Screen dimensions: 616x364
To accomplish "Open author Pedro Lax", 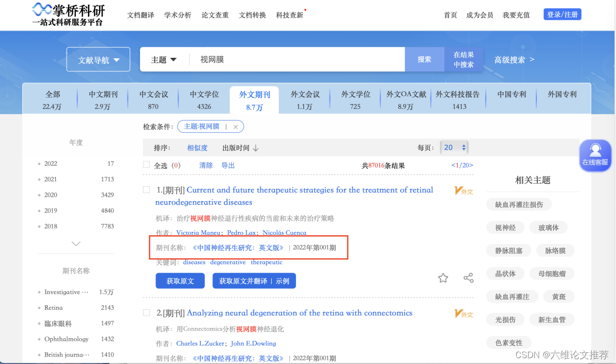I will point(241,233).
